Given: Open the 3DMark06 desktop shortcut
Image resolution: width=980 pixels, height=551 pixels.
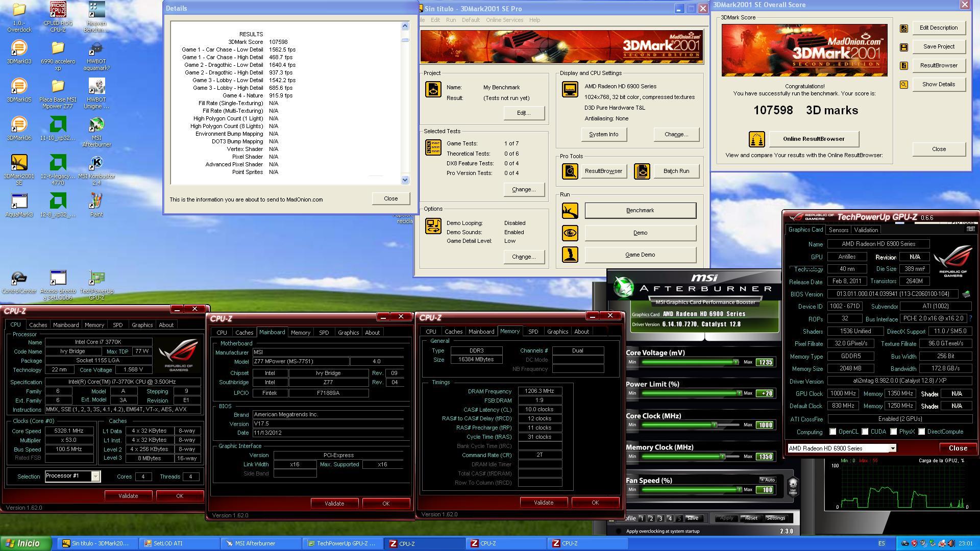Looking at the screenshot, I should click(x=19, y=129).
